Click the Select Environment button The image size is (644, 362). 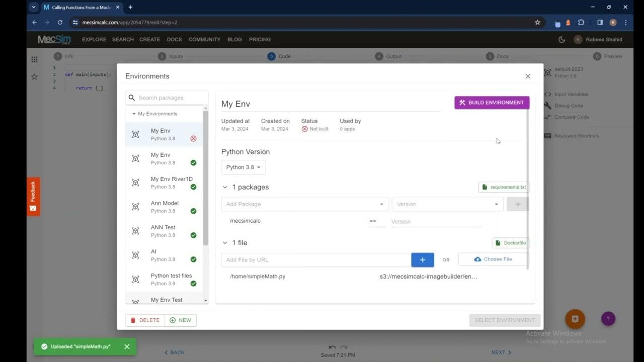click(505, 320)
